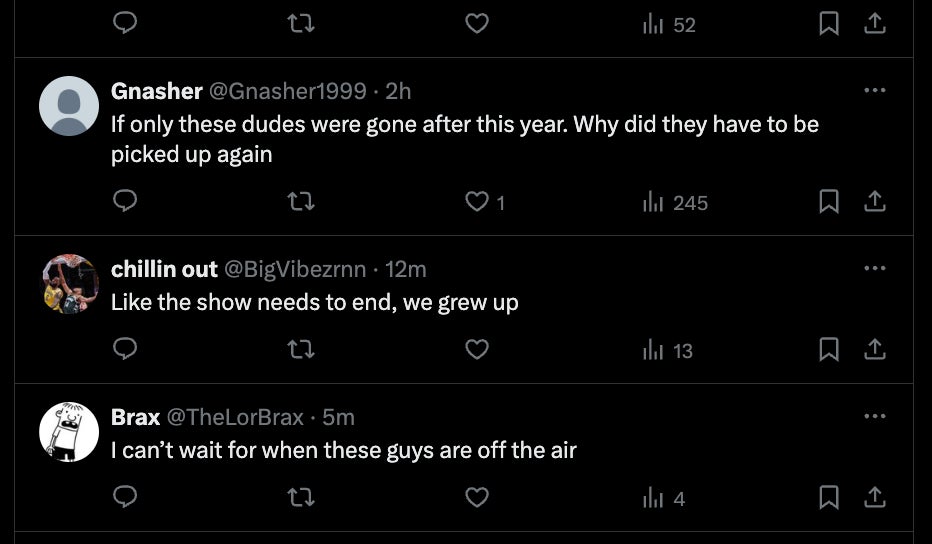Open chillin out's profile picture
Viewport: 932px width, 544px height.
[68, 284]
